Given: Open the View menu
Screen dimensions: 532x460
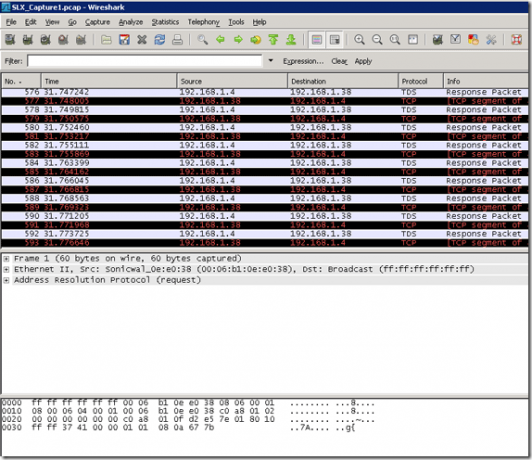Looking at the screenshot, I should pyautogui.click(x=52, y=22).
